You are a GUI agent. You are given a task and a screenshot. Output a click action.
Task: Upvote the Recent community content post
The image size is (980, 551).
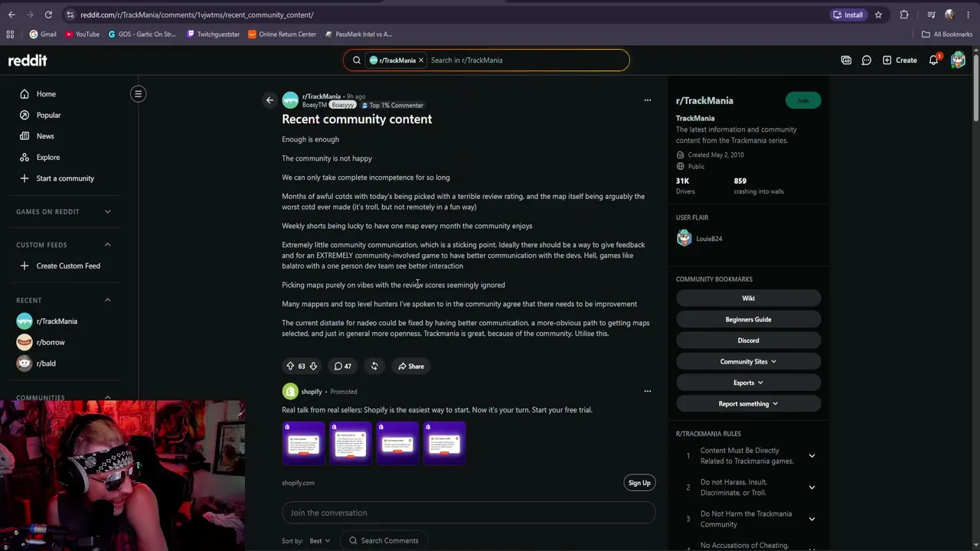pyautogui.click(x=290, y=367)
